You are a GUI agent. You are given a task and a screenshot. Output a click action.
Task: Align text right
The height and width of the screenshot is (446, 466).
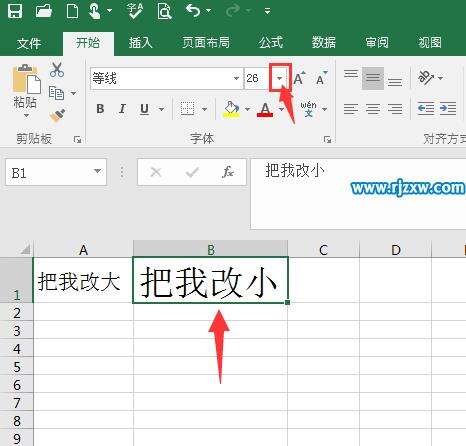click(x=395, y=109)
